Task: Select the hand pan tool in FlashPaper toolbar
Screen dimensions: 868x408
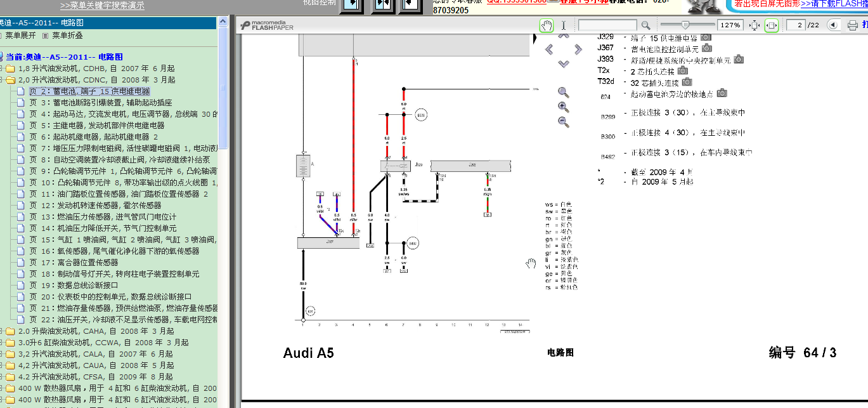Action: [x=547, y=25]
